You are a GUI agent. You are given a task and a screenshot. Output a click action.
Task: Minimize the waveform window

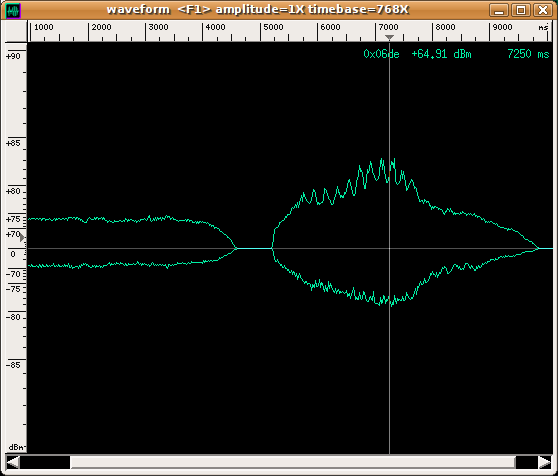(499, 10)
